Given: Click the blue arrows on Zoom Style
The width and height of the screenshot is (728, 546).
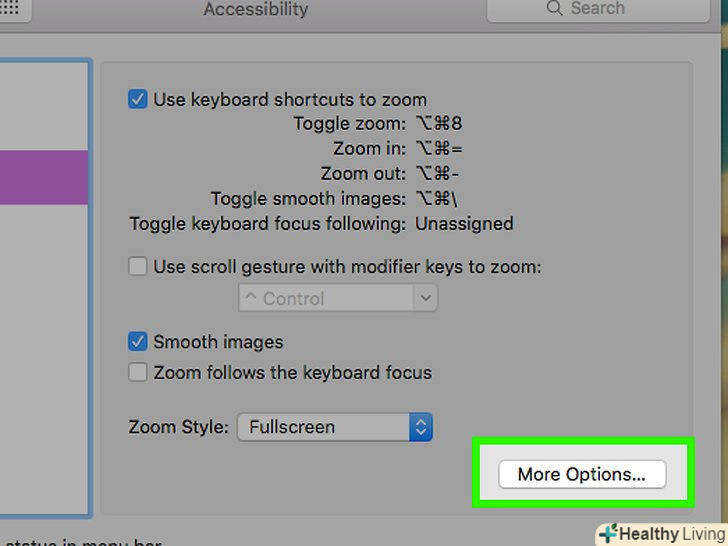Looking at the screenshot, I should tap(421, 427).
